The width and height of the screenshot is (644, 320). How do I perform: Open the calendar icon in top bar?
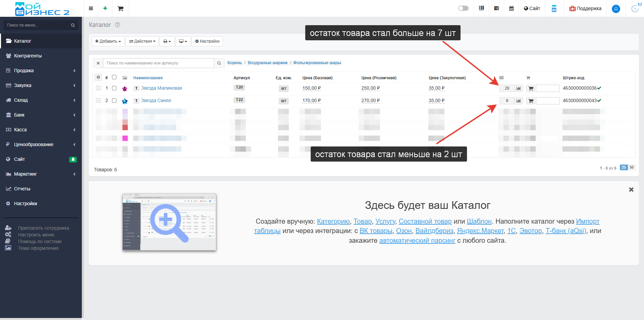[511, 8]
